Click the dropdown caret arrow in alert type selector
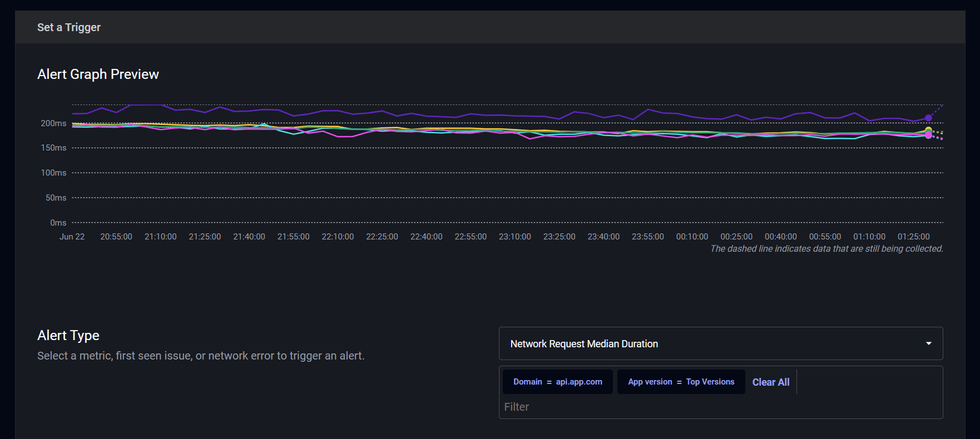Screen dimensions: 980x439 pos(928,343)
